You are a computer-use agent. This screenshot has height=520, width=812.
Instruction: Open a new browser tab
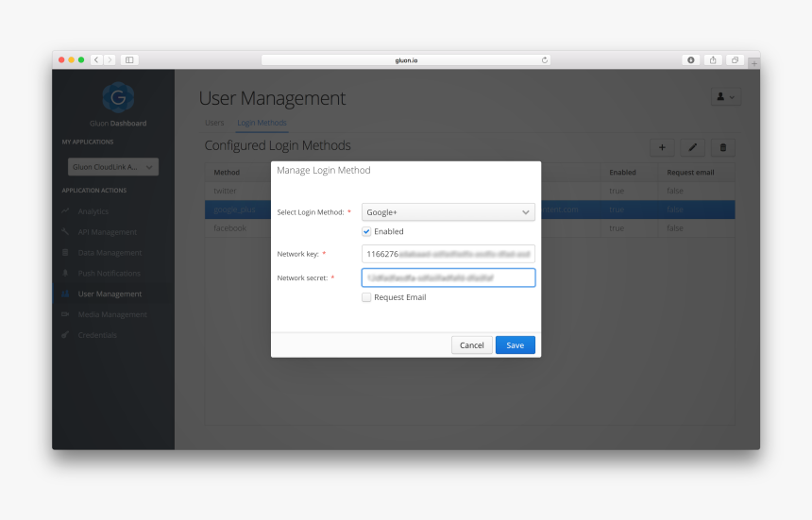(754, 63)
